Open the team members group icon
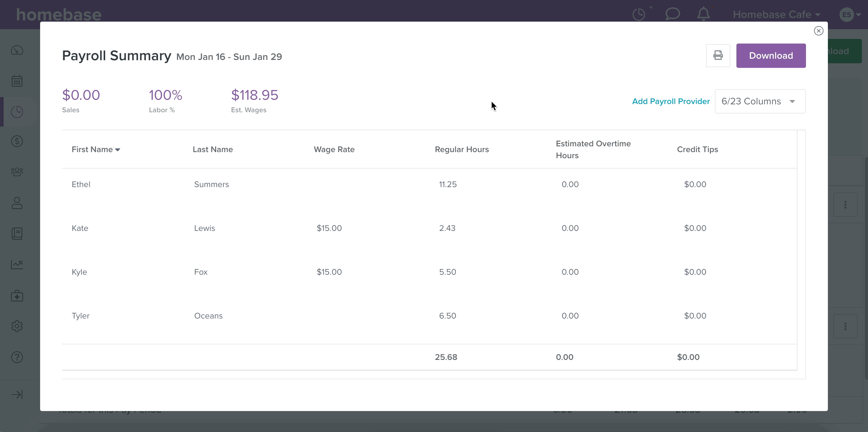The image size is (868, 432). [x=17, y=172]
